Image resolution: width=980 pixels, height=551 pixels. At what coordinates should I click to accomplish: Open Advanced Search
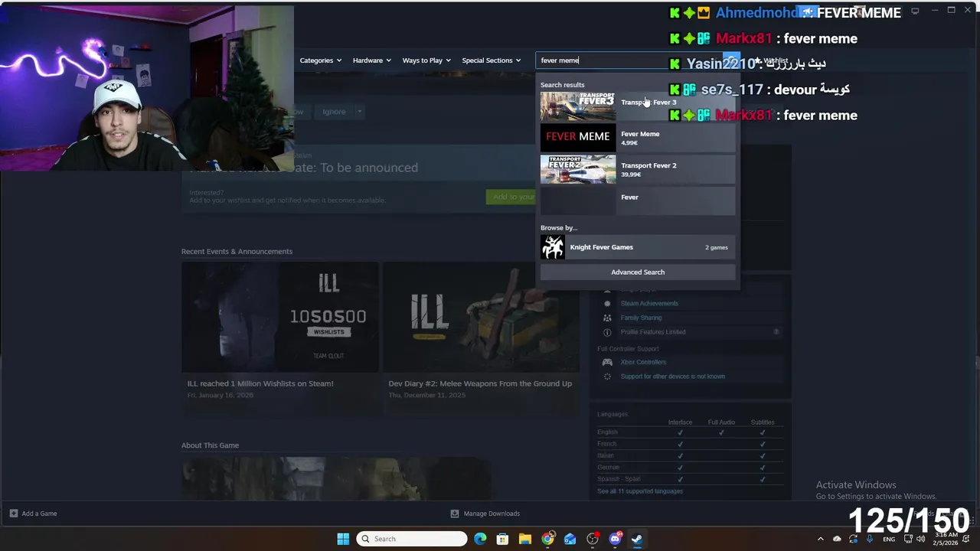coord(638,272)
